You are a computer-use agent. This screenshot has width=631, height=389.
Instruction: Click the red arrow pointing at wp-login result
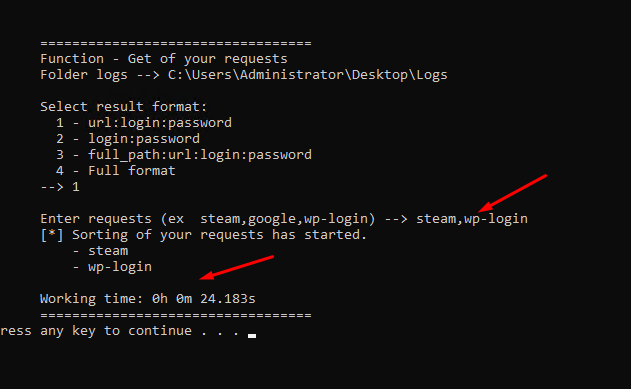click(x=237, y=267)
